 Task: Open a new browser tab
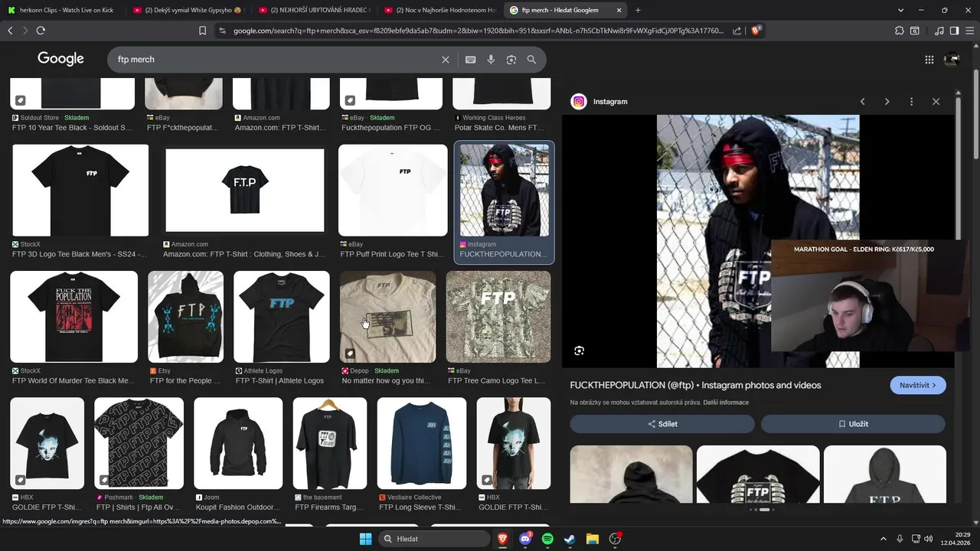tap(638, 10)
